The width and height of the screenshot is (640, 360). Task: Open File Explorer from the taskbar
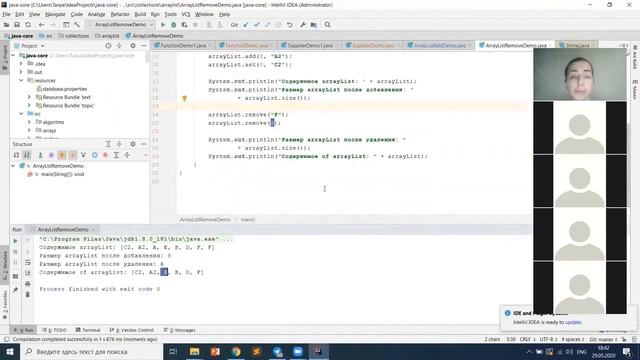(195, 352)
